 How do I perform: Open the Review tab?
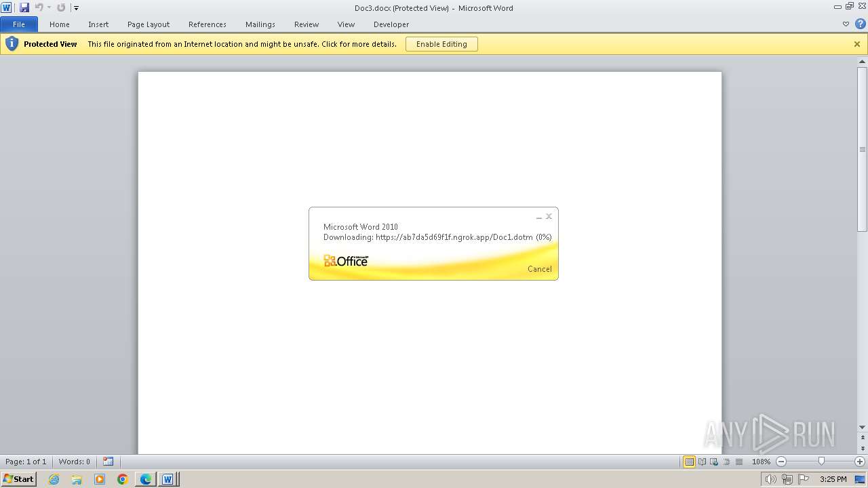click(307, 24)
